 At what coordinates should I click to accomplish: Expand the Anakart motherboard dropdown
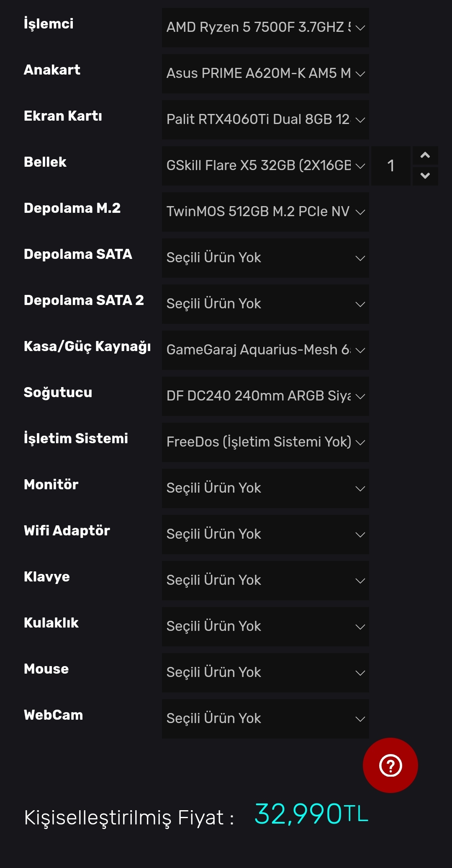tap(265, 74)
